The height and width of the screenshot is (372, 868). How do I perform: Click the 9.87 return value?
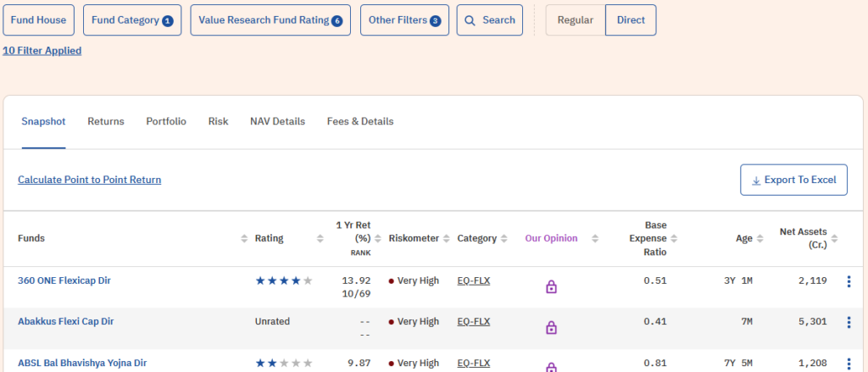point(359,364)
